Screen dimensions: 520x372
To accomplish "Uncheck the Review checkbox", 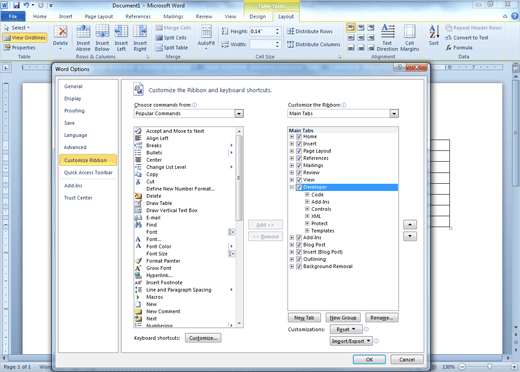I will tap(299, 173).
